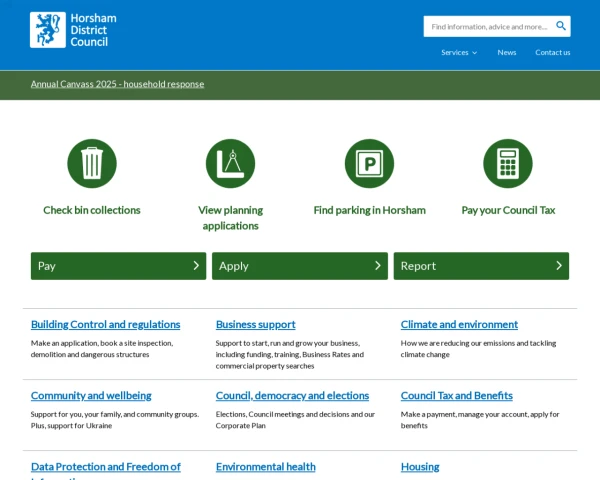Click 'Make an application, book a site inspection' description
The image size is (600, 480).
[102, 349]
